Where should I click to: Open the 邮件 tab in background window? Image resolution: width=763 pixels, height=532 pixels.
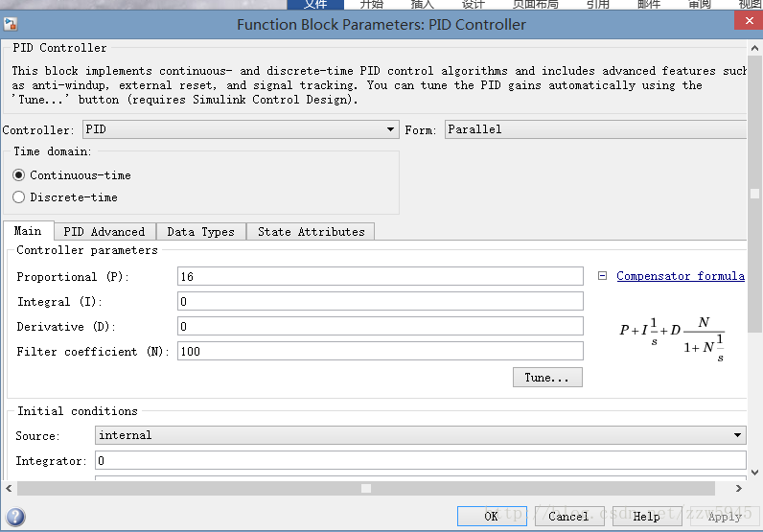click(x=649, y=5)
